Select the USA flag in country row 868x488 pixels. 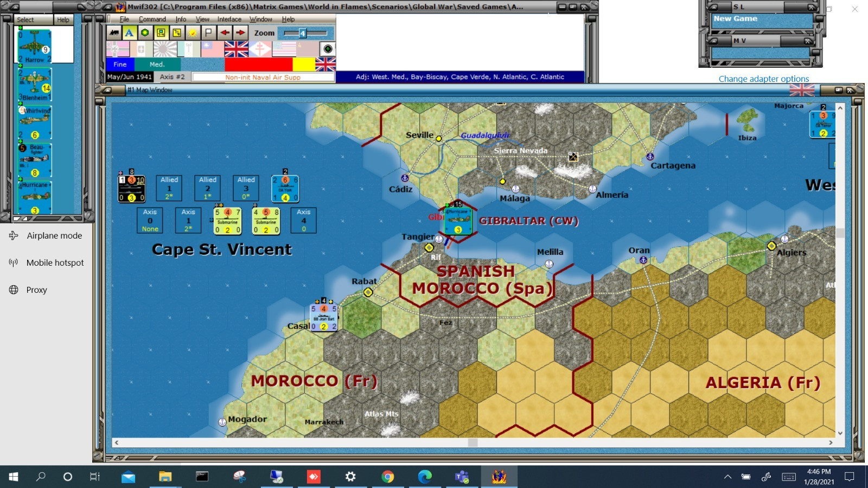tap(284, 49)
